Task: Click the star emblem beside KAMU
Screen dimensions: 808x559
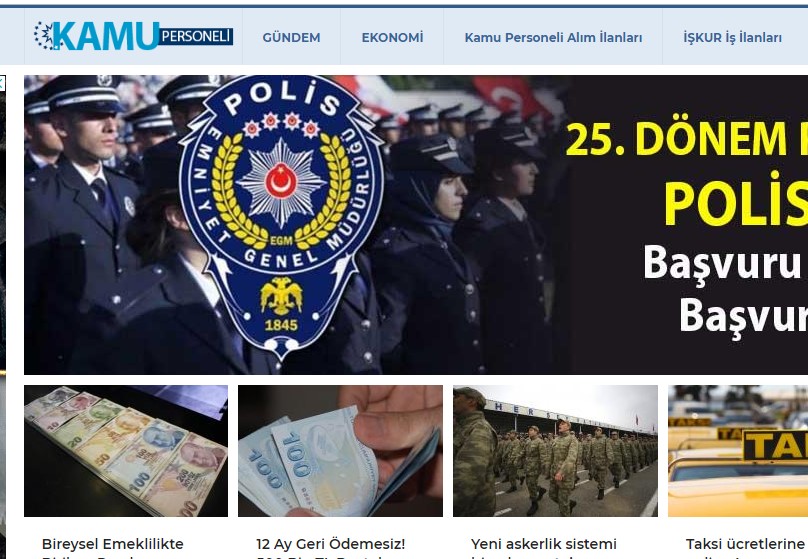Action: 44,36
